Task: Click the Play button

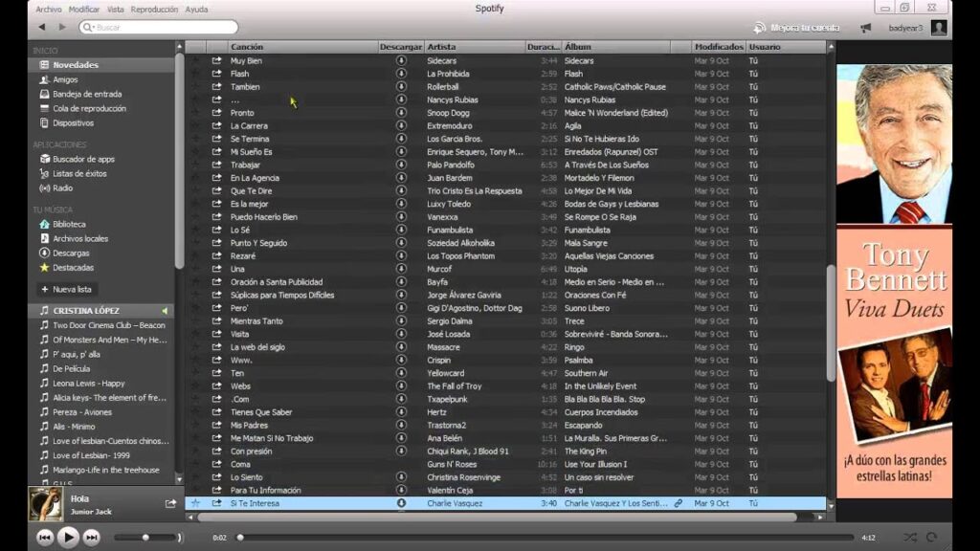Action: click(x=68, y=538)
